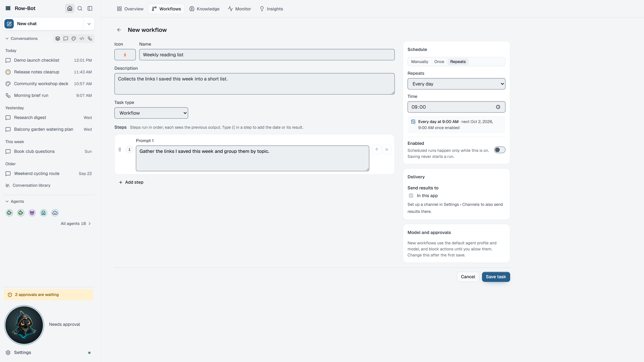Open search with the magnifier icon
This screenshot has height=362, width=644.
click(80, 9)
